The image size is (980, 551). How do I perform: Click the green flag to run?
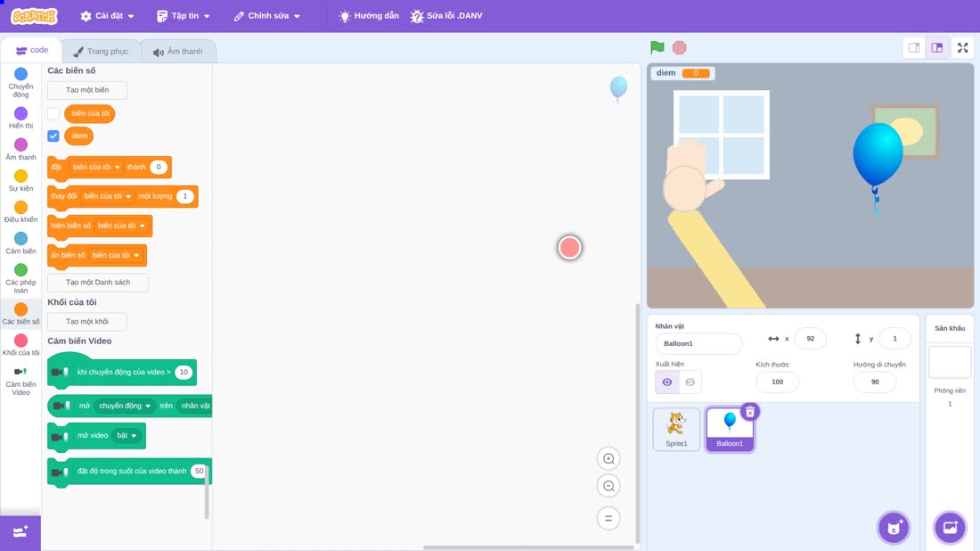657,47
